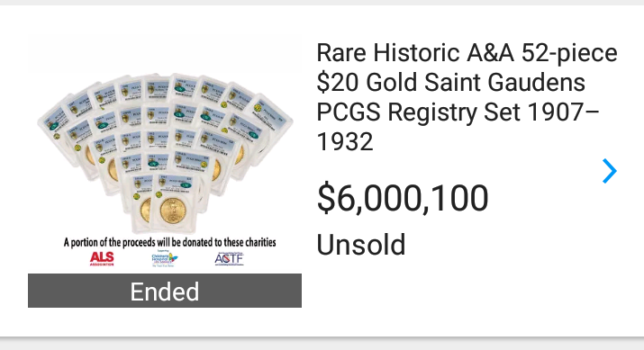This screenshot has height=350, width=644.
Task: Click the gray divider strip below the card
Action: 322,344
